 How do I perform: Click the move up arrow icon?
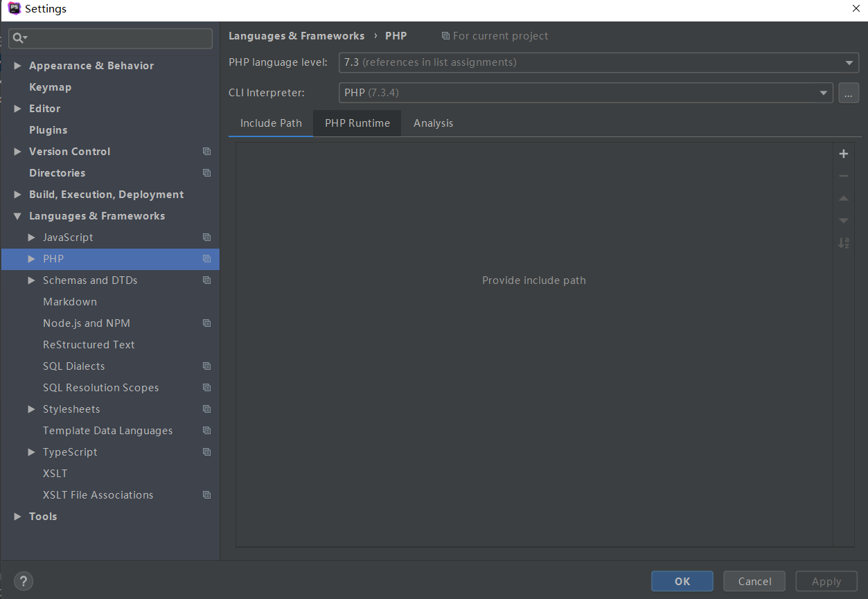pos(843,198)
